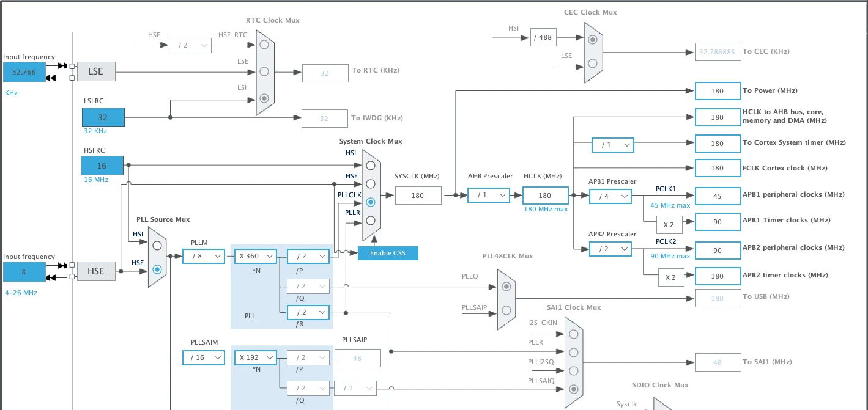Select PLLQ in the PLL48CLK Mux
Viewport: 868px width, 410px height.
(x=506, y=287)
